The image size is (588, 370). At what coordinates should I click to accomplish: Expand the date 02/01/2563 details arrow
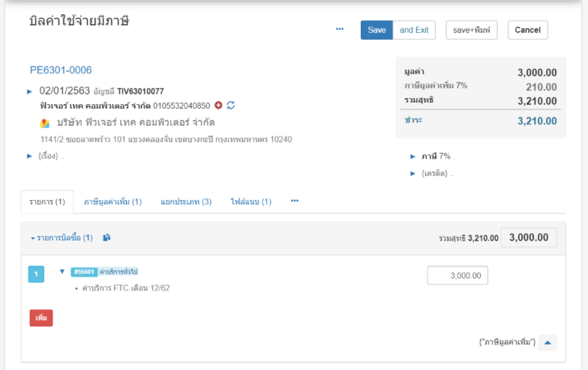tap(29, 92)
